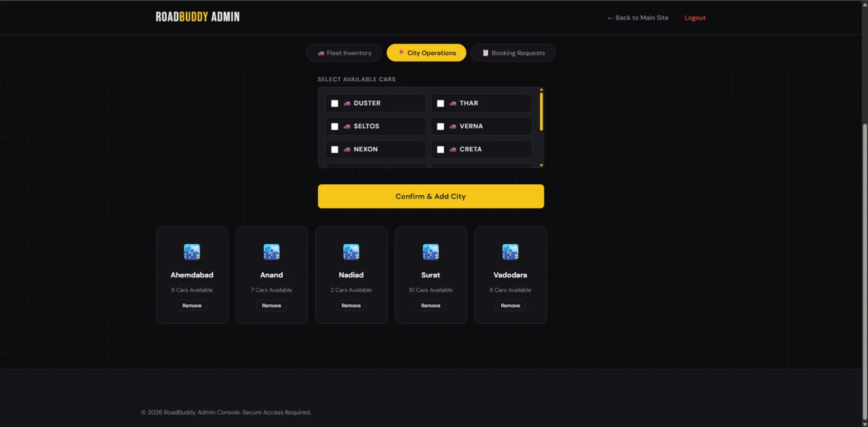Click the car icon beside NEXON
This screenshot has width=868, height=427.
pyautogui.click(x=347, y=150)
